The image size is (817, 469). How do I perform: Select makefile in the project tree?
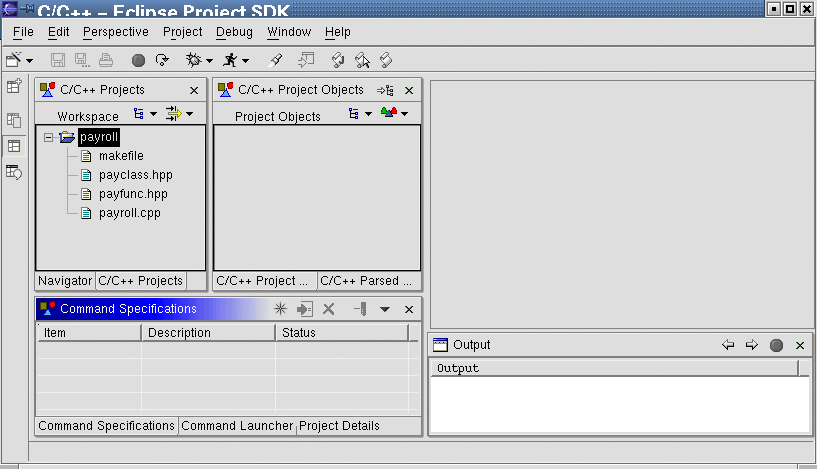click(x=121, y=156)
